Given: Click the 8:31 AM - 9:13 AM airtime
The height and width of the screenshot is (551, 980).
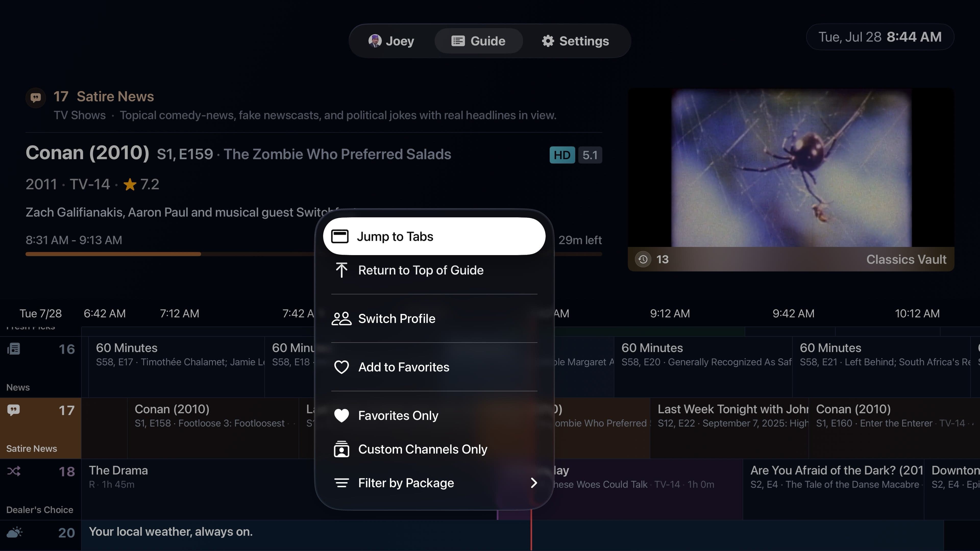Looking at the screenshot, I should pyautogui.click(x=74, y=240).
